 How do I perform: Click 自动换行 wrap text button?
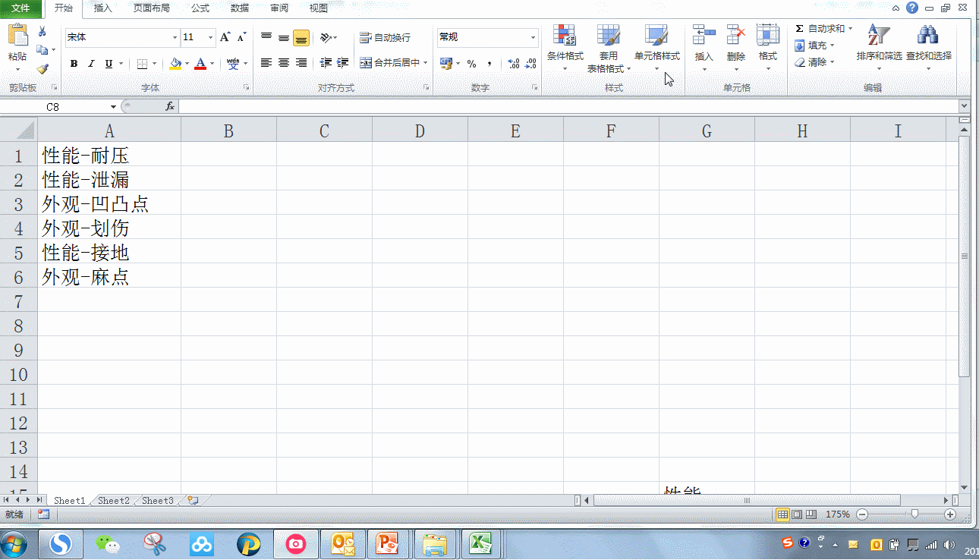point(386,37)
